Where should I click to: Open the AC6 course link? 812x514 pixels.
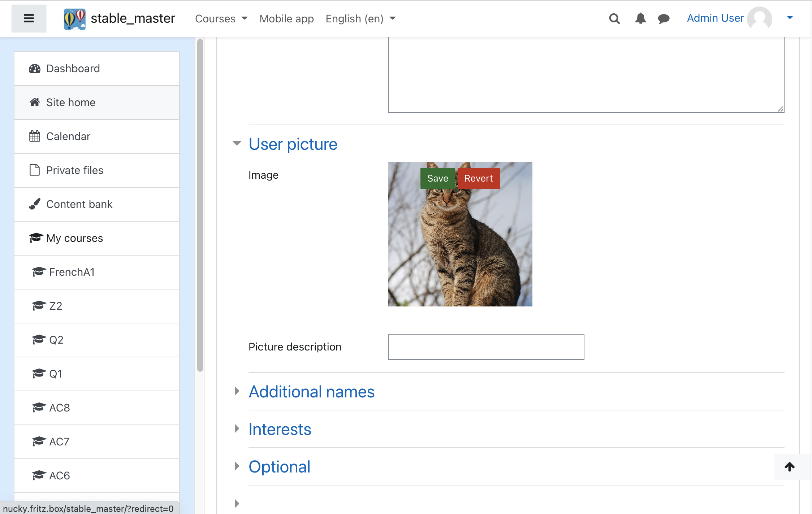97,476
